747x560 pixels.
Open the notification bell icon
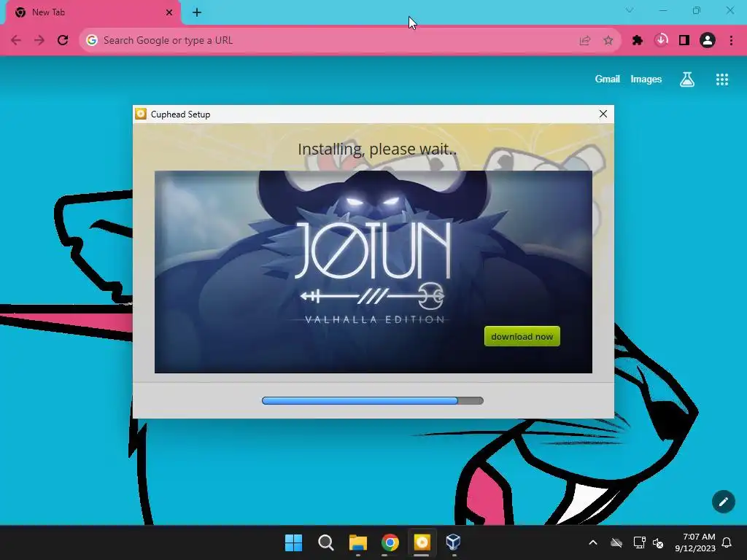[727, 542]
